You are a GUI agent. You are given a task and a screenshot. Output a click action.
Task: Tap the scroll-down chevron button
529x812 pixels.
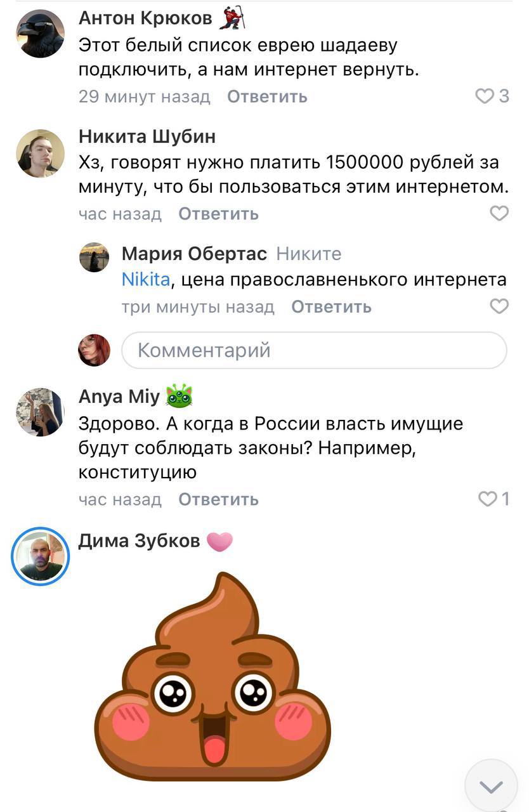pos(491,787)
